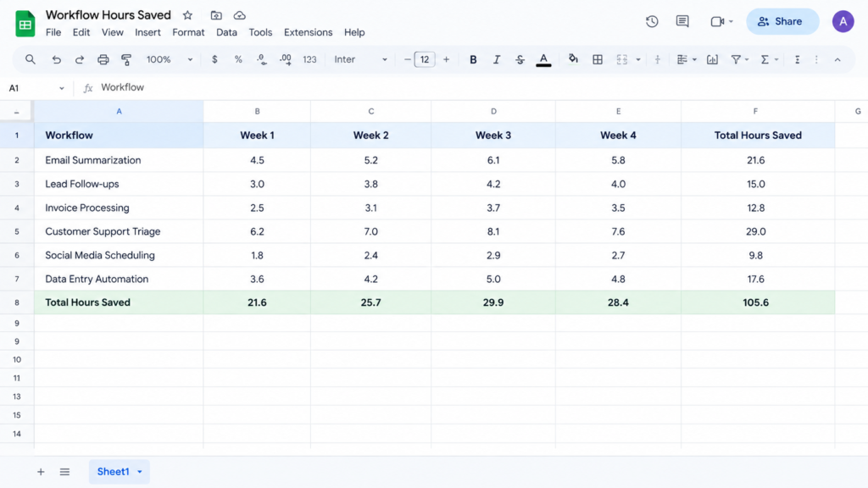Open the Edit menu
The image size is (868, 488).
[x=81, y=32]
